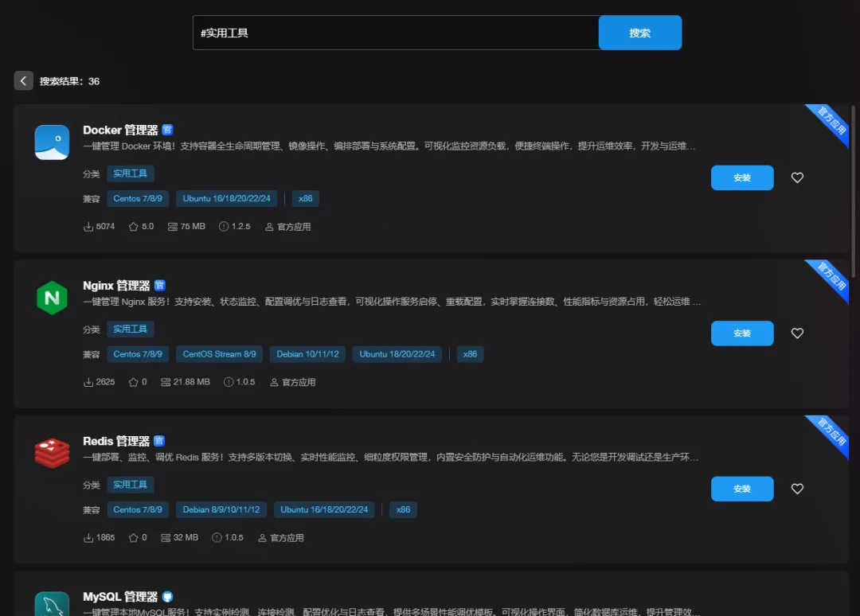
Task: Open the Nginx 管理器 title link
Action: pos(116,286)
